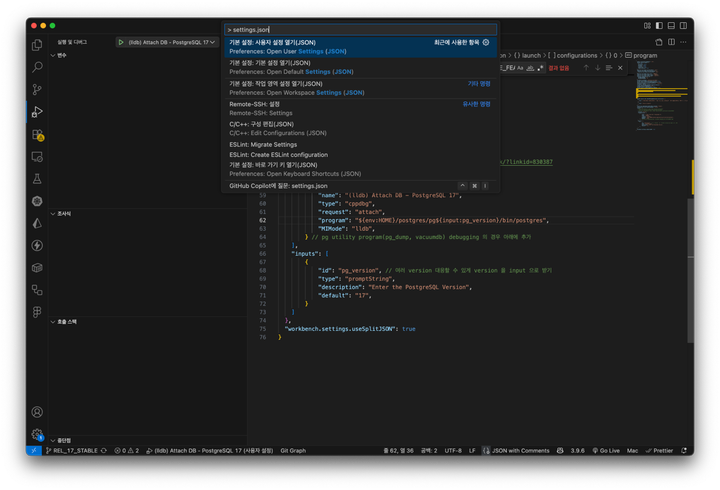Click the customize layout icon in the title bar

click(x=647, y=26)
